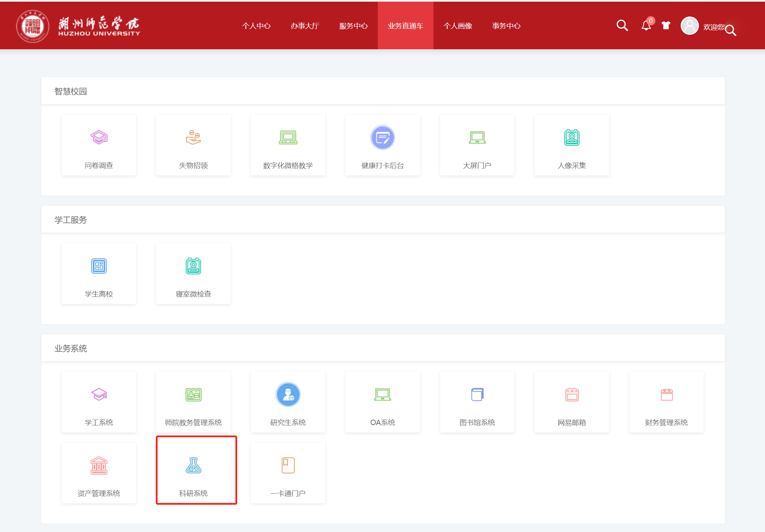Click the notification bell icon

point(646,26)
